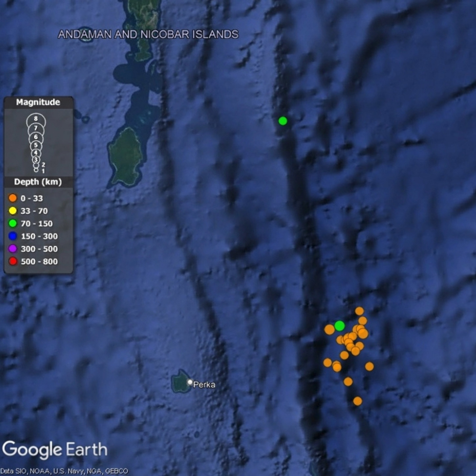Select the easternmost orange earthquake marker

click(x=369, y=366)
